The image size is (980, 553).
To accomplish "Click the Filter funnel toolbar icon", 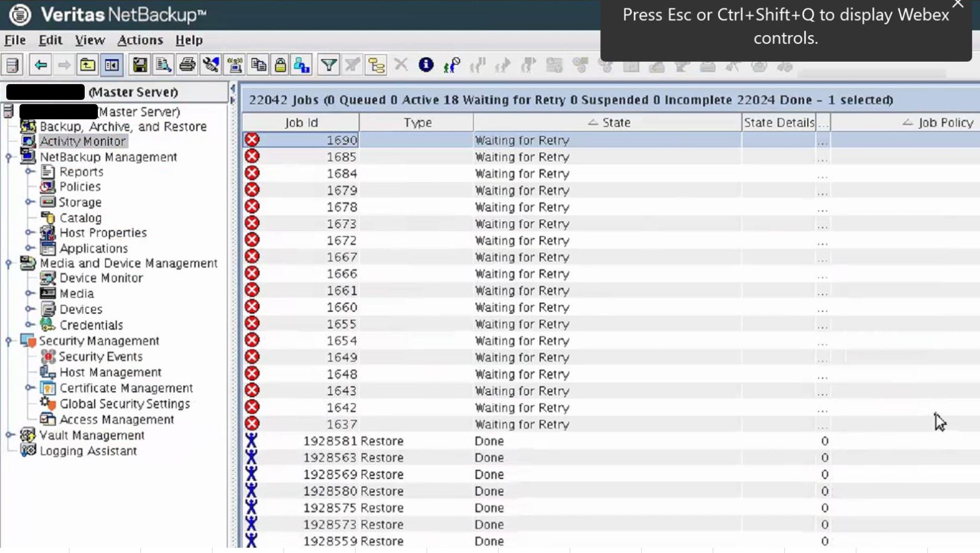I will point(329,65).
